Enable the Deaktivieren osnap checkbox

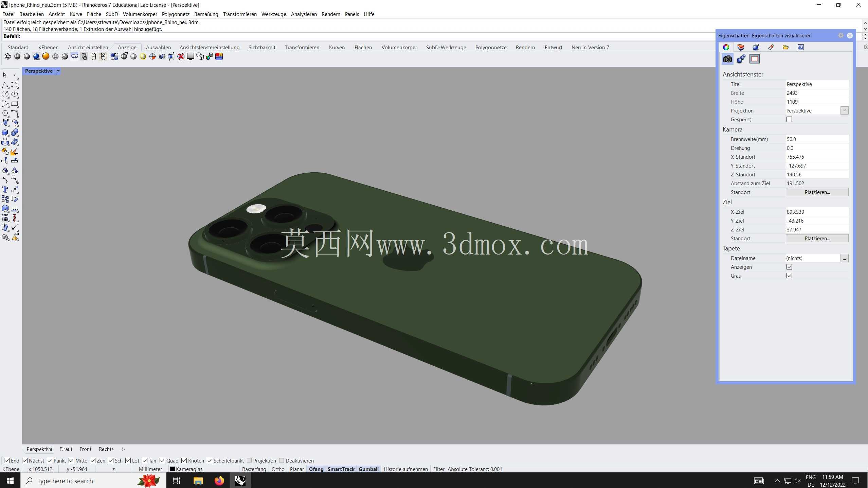click(x=282, y=460)
